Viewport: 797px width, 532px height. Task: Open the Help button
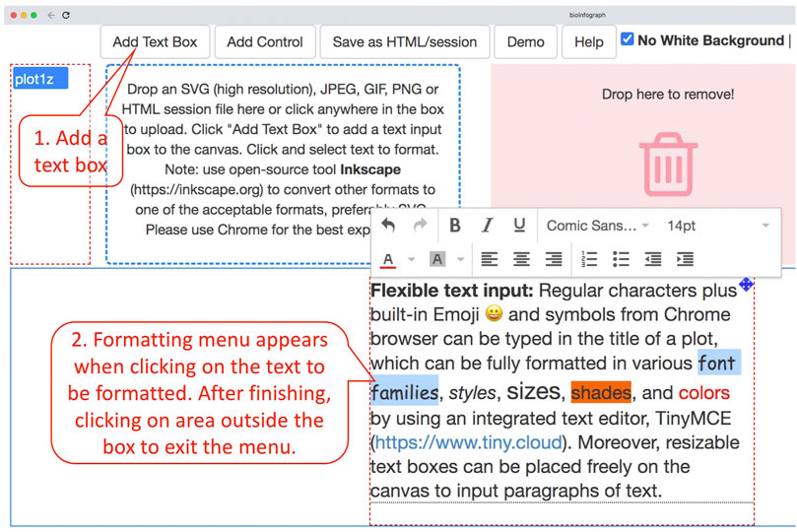(x=588, y=41)
